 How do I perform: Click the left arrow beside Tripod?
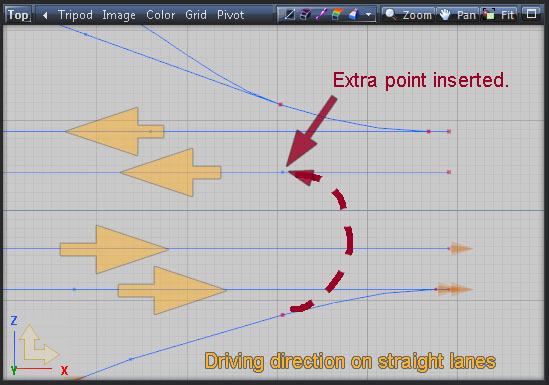click(45, 15)
